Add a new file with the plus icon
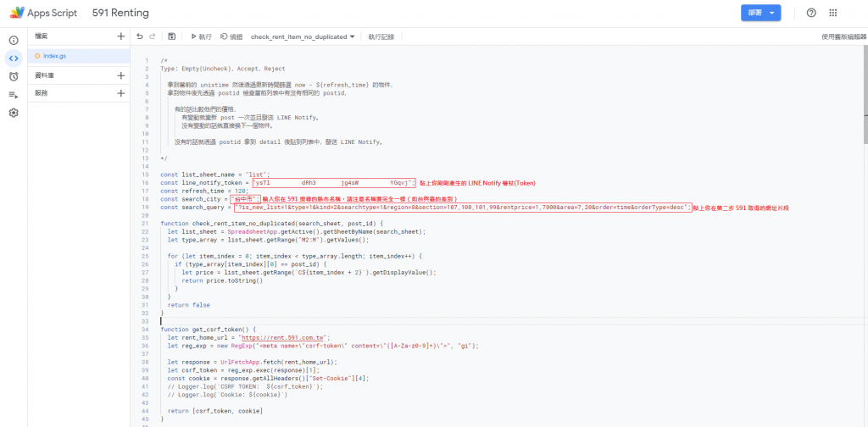 tap(121, 36)
